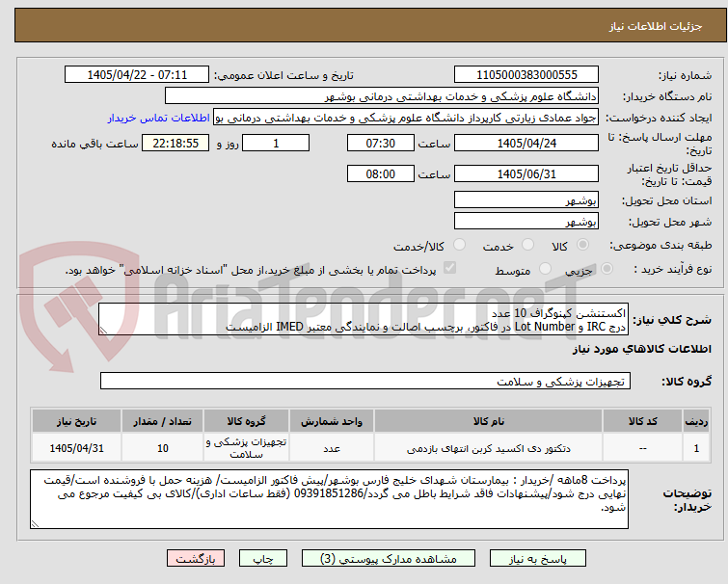Click the استان محل تحویل field
The width and height of the screenshot is (728, 584).
[526, 199]
